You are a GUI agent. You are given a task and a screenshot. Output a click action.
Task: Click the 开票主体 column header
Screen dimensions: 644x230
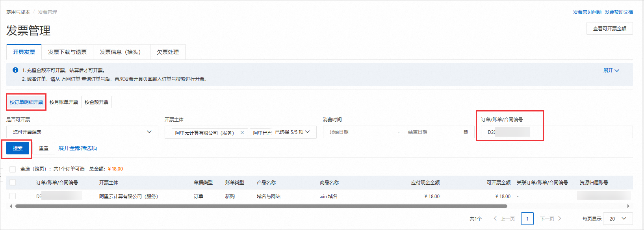(109, 182)
